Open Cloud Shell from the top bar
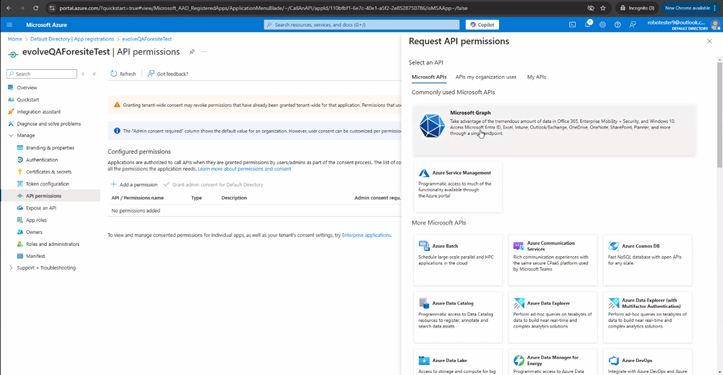Viewport: 723px width, 375px height. pos(572,24)
